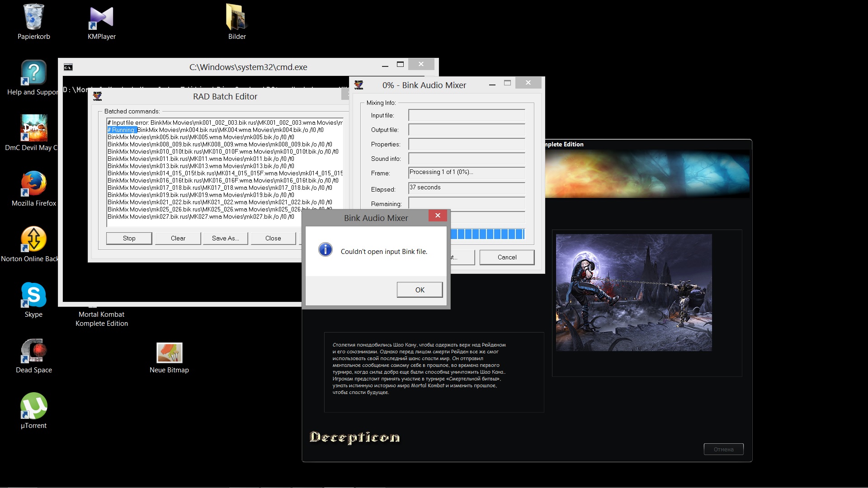Click the Bink Audio Mixer title bar icon
868x488 pixels.
(x=359, y=85)
